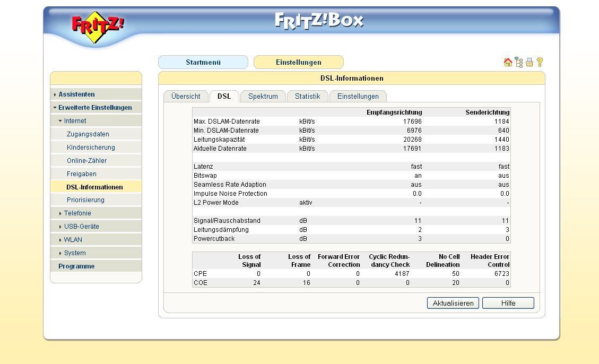
Task: Click the Max. DSLAM-Datenrate row label
Action: click(x=227, y=122)
